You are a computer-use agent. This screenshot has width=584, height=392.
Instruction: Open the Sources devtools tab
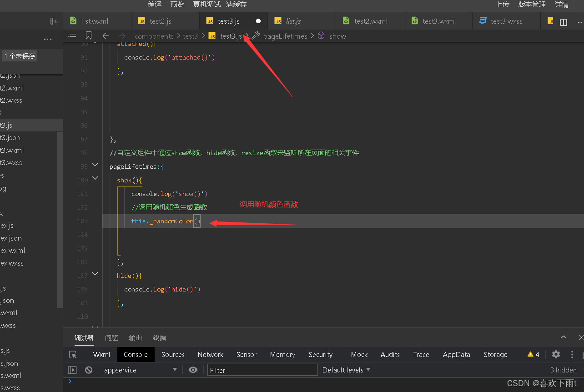[173, 355]
